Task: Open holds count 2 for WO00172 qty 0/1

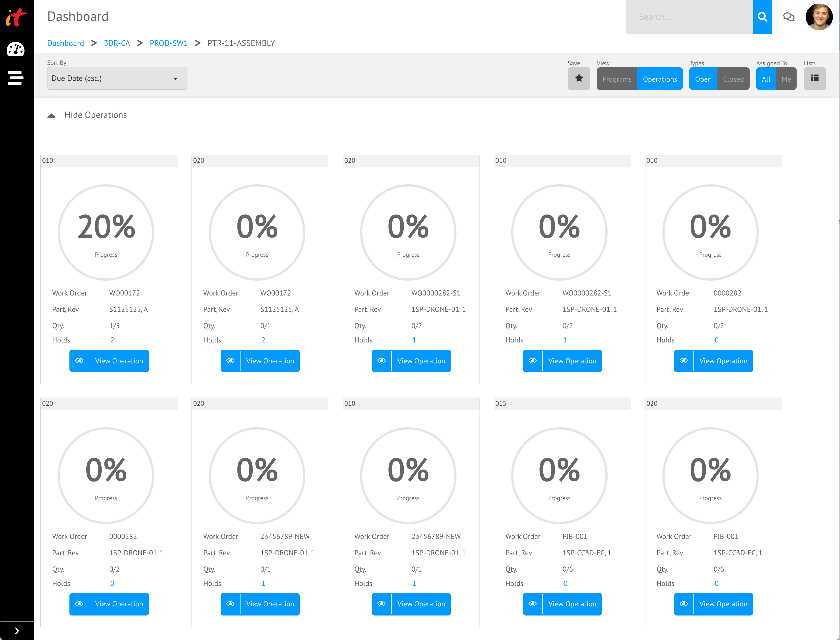Action: [263, 340]
